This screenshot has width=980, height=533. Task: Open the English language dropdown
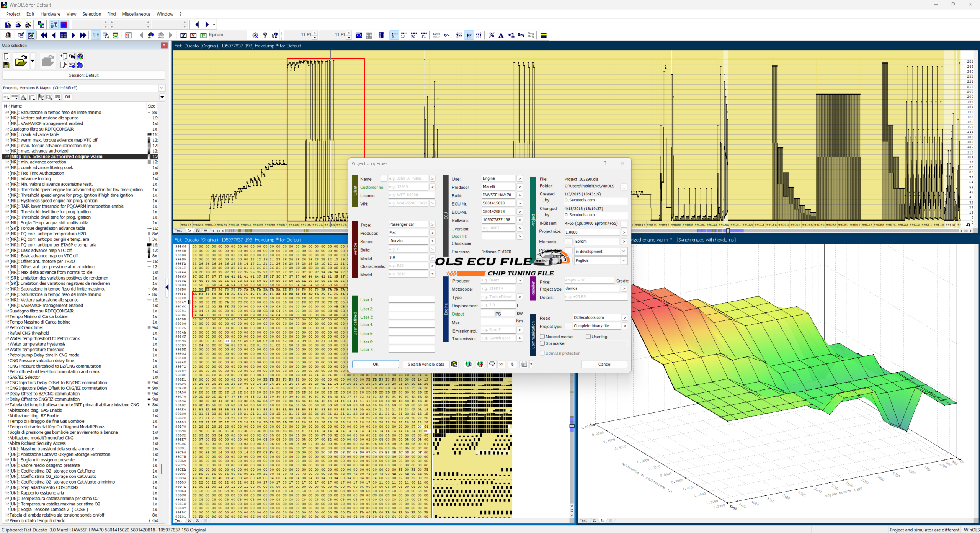point(624,261)
